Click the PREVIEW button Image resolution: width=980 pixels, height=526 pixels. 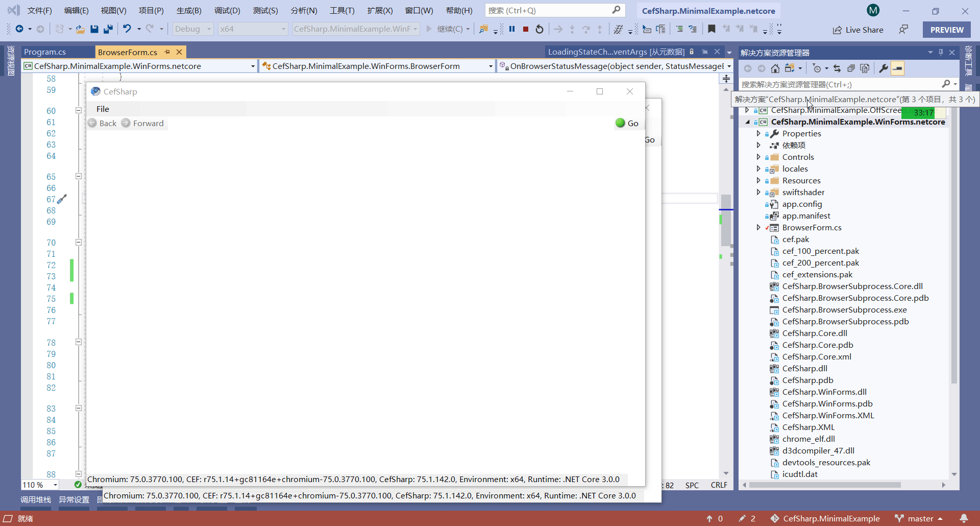946,29
